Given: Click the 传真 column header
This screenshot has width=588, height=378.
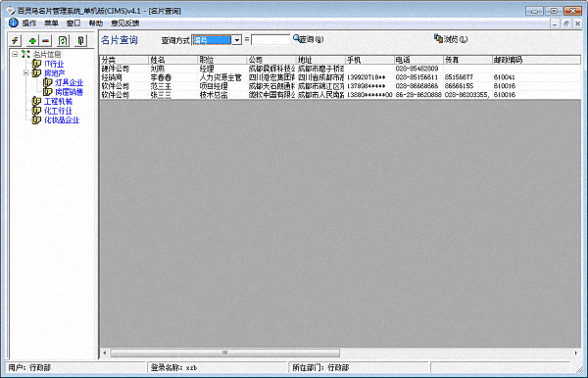Looking at the screenshot, I should [x=468, y=60].
